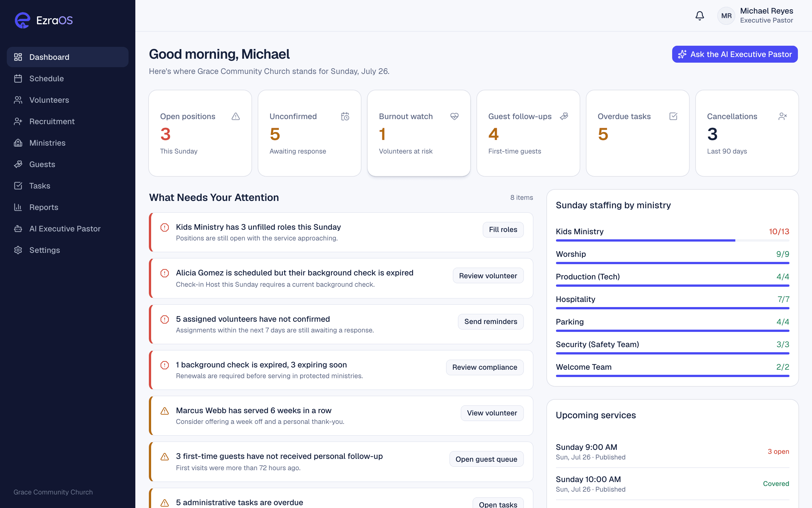812x508 pixels.
Task: Click the handshake icon on Guest follow-ups card
Action: pos(564,116)
